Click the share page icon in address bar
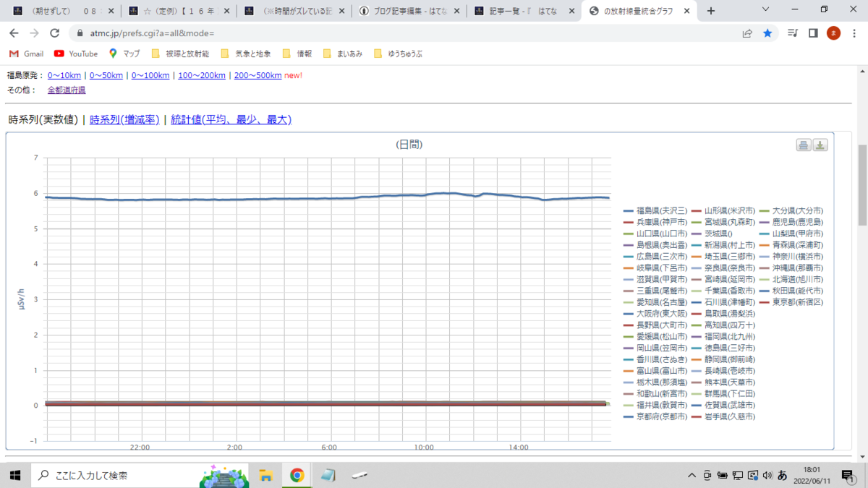 coord(747,33)
